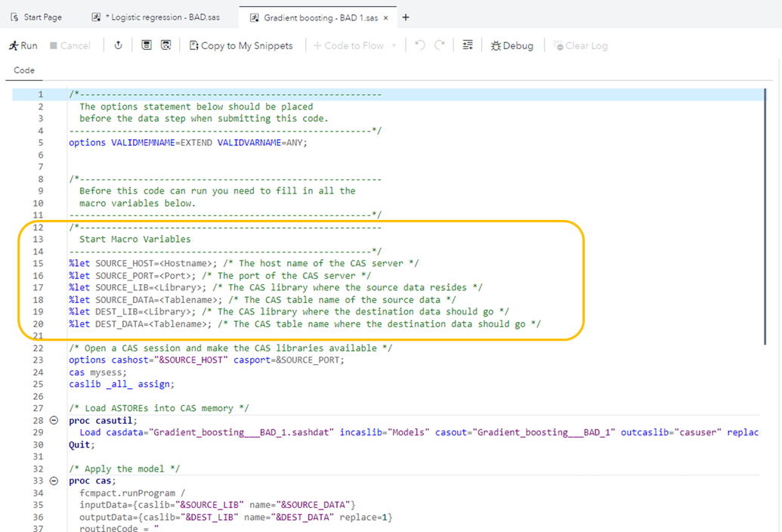Close the Gradient boosting - BAD 1.sas tab
Image resolution: width=782 pixels, height=532 pixels.
point(386,17)
